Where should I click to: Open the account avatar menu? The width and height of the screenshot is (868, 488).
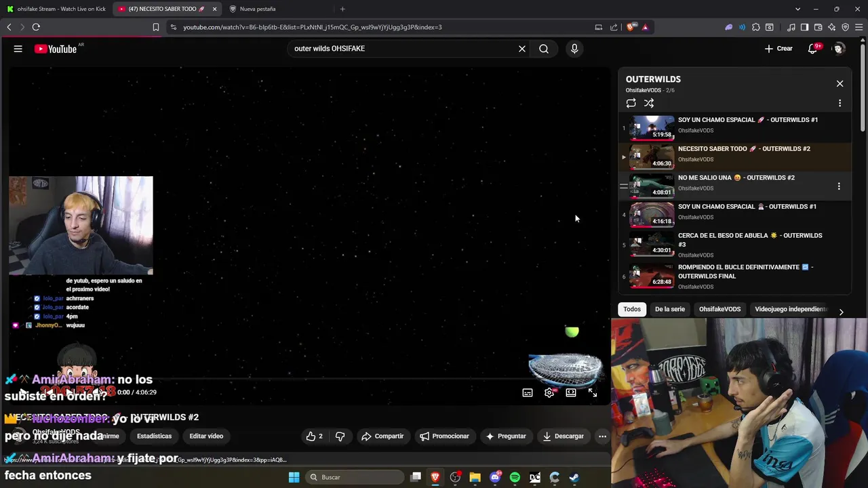[x=840, y=49]
